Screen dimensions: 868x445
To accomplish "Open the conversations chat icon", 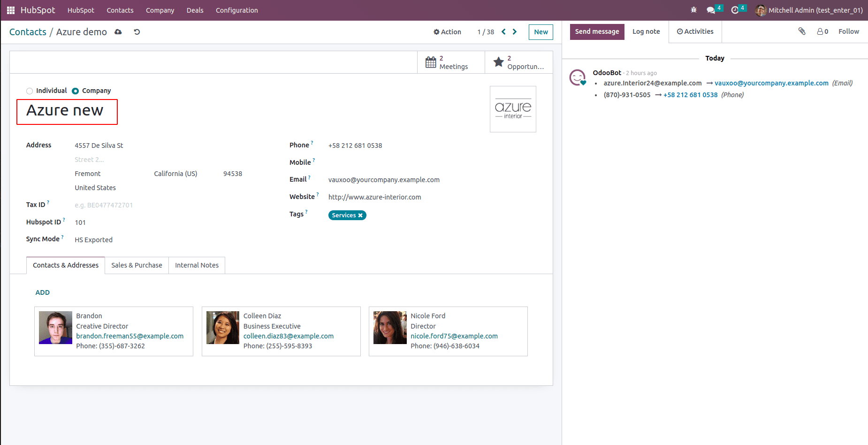I will coord(711,10).
